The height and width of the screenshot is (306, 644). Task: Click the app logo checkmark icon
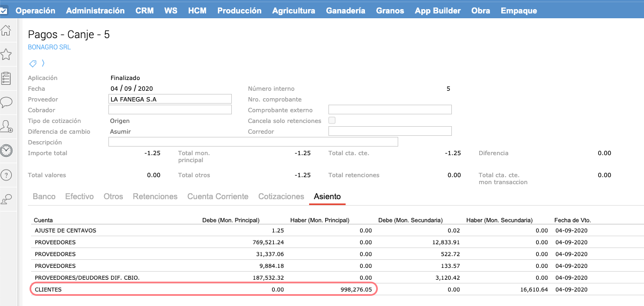pyautogui.click(x=4, y=10)
